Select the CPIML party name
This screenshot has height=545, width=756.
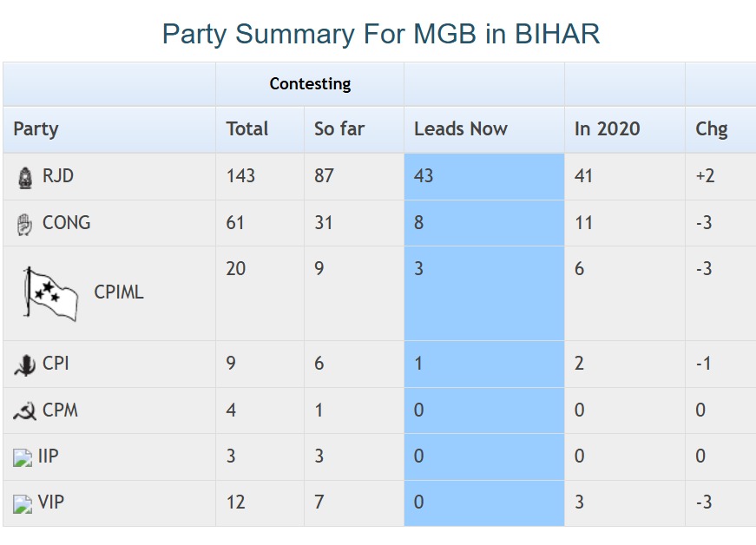pos(119,292)
